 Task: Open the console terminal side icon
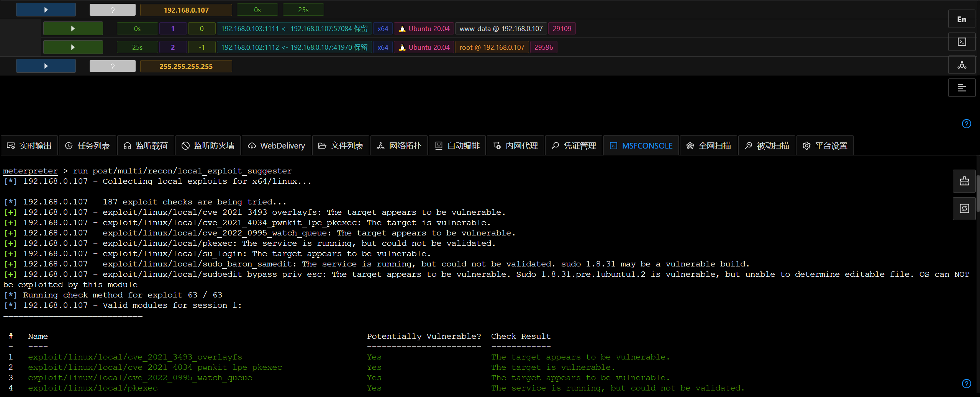click(962, 42)
